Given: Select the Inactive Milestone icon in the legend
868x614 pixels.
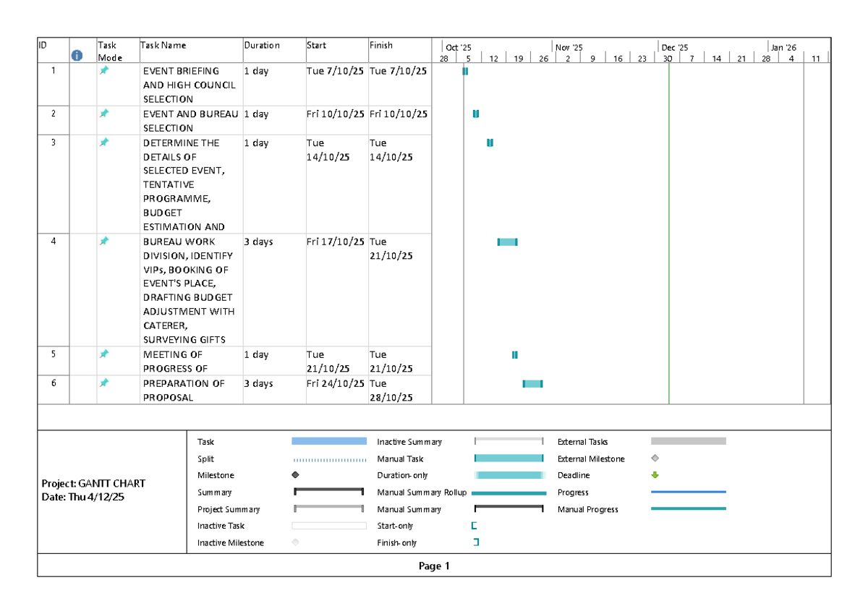Looking at the screenshot, I should (294, 542).
